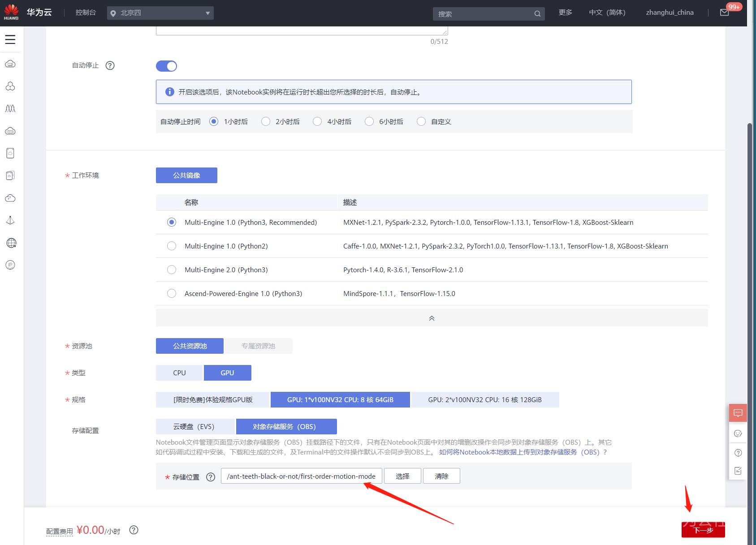Viewport: 756px width, 545px height.
Task: Select the 公共镜像 tab
Action: 186,176
